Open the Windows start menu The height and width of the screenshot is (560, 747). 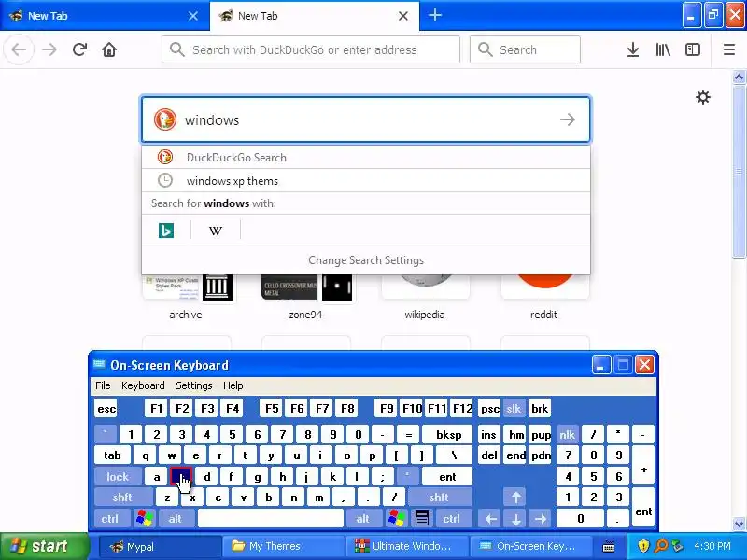(45, 546)
